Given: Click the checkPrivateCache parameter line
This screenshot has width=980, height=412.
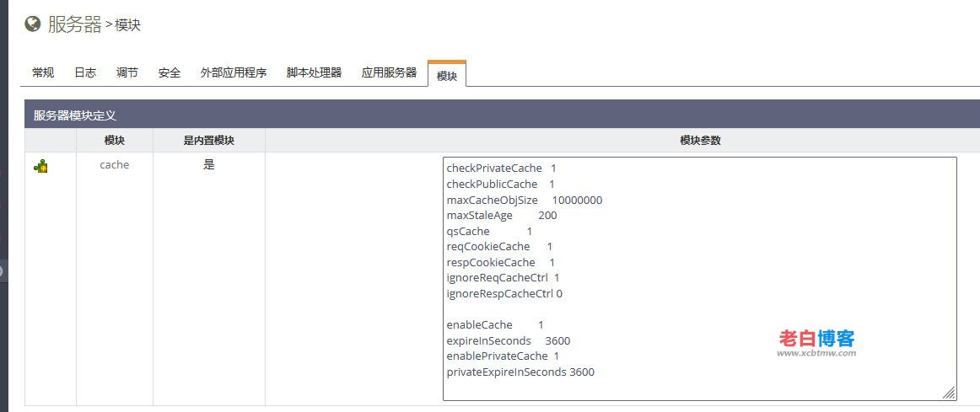Looking at the screenshot, I should coord(501,168).
